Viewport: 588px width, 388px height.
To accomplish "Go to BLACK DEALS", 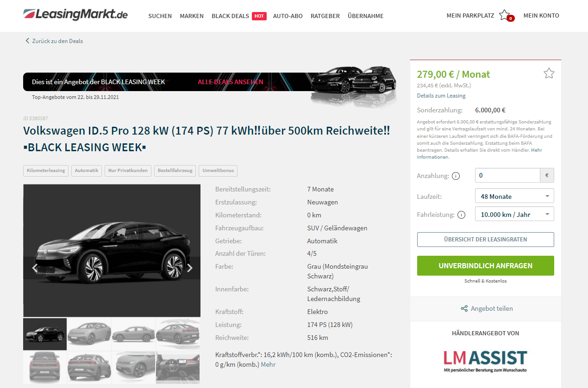I will [230, 16].
